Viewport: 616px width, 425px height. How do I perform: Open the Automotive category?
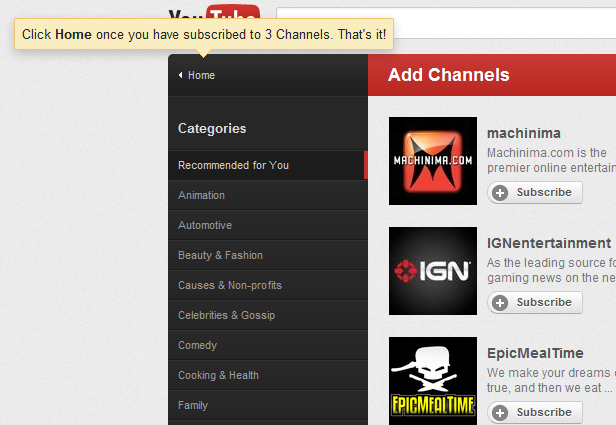[268, 225]
